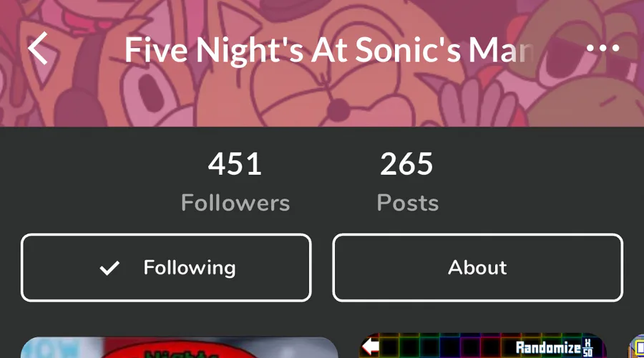Open the Followers list label
The width and height of the screenshot is (644, 358).
click(235, 203)
